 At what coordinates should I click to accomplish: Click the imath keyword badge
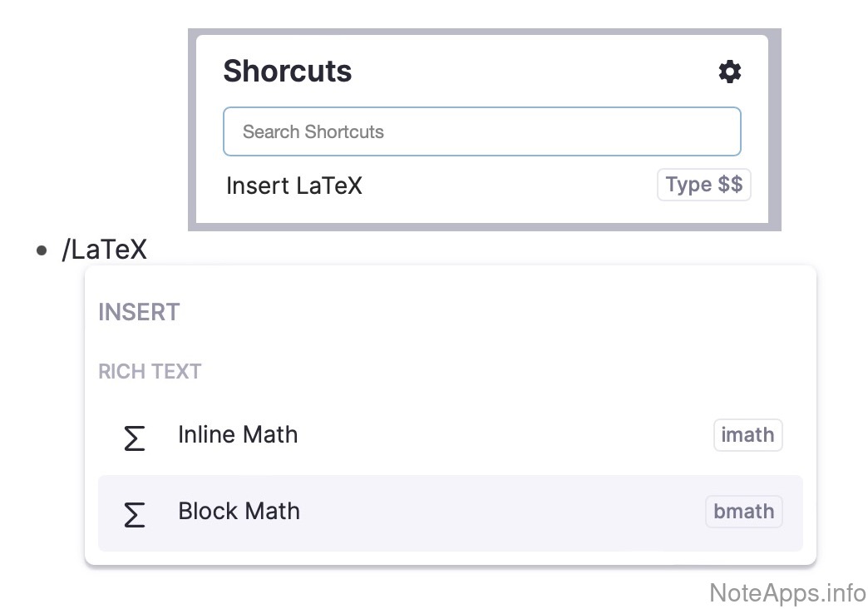[747, 435]
